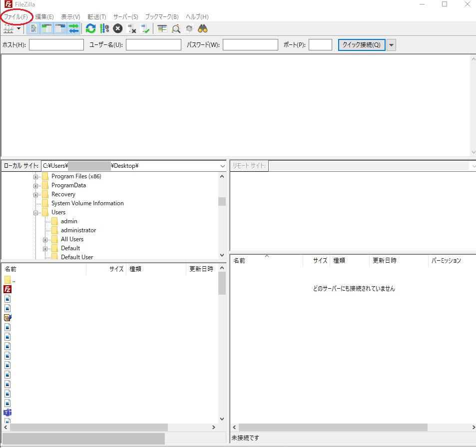
Task: Collapse the Users folder node
Action: (x=35, y=213)
